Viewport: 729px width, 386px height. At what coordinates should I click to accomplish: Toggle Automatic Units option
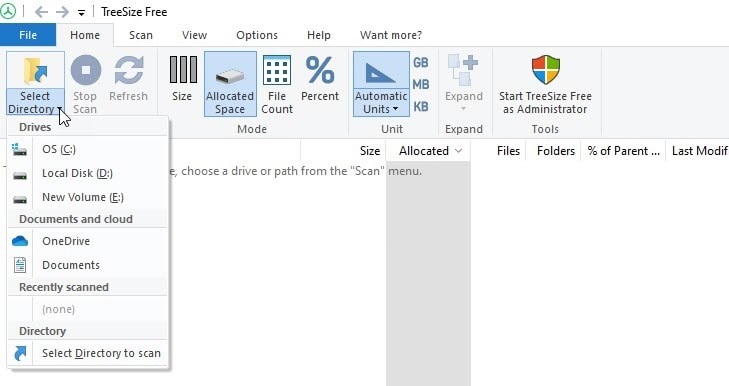point(381,84)
